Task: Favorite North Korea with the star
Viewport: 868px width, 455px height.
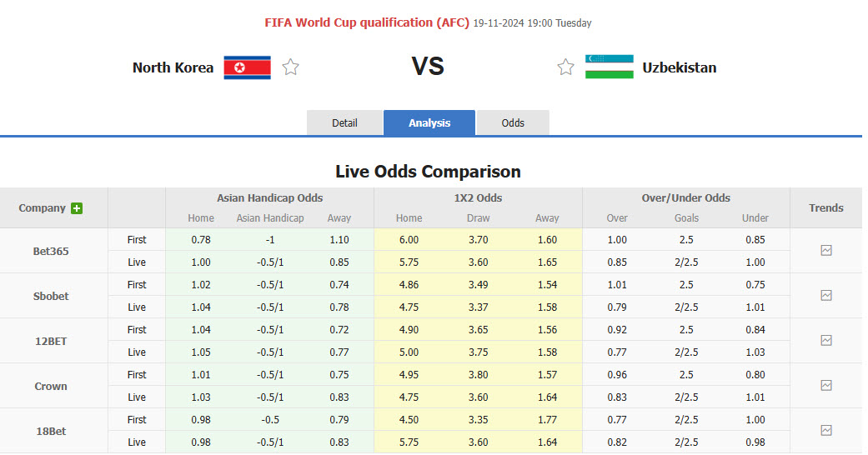Action: click(x=290, y=67)
